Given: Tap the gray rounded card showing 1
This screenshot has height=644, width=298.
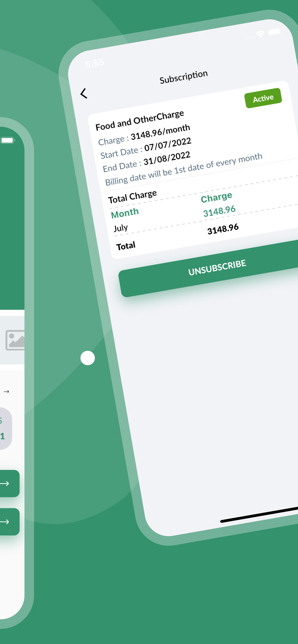Looking at the screenshot, I should [x=6, y=429].
